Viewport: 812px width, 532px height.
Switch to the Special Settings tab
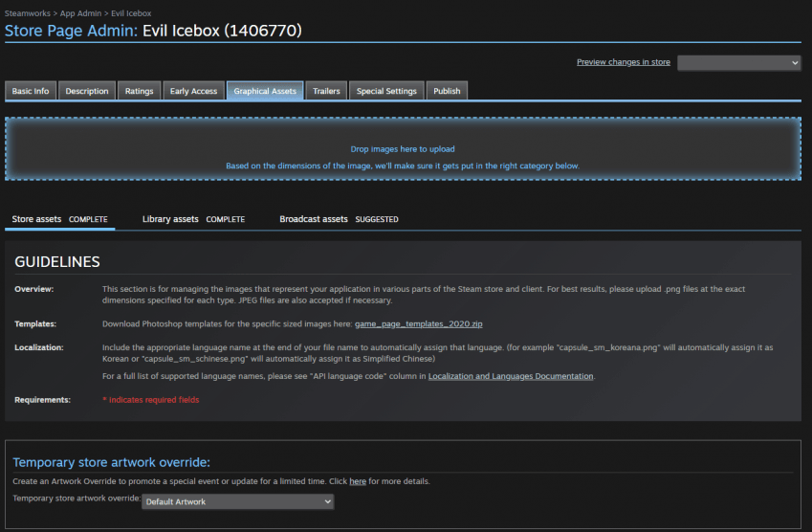[386, 91]
